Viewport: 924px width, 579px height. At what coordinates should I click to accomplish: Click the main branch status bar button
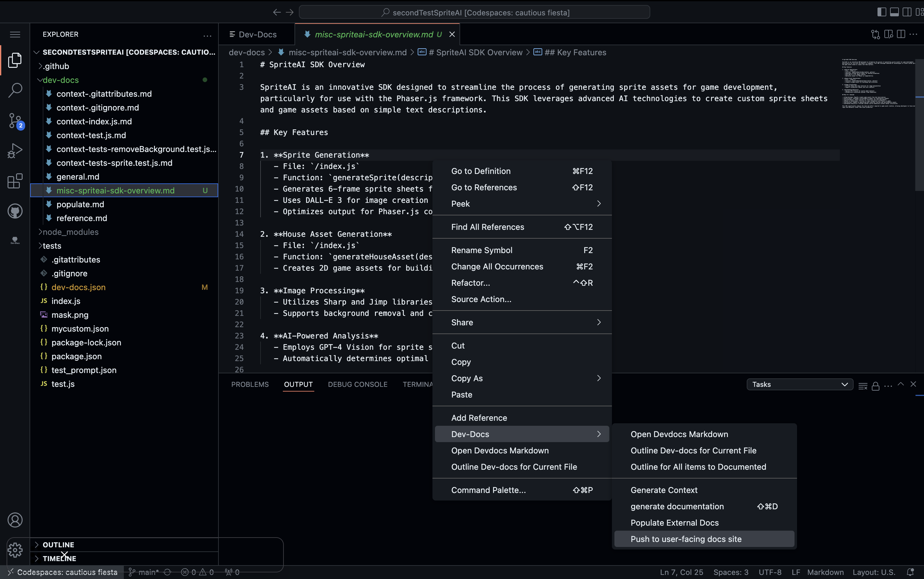click(145, 572)
